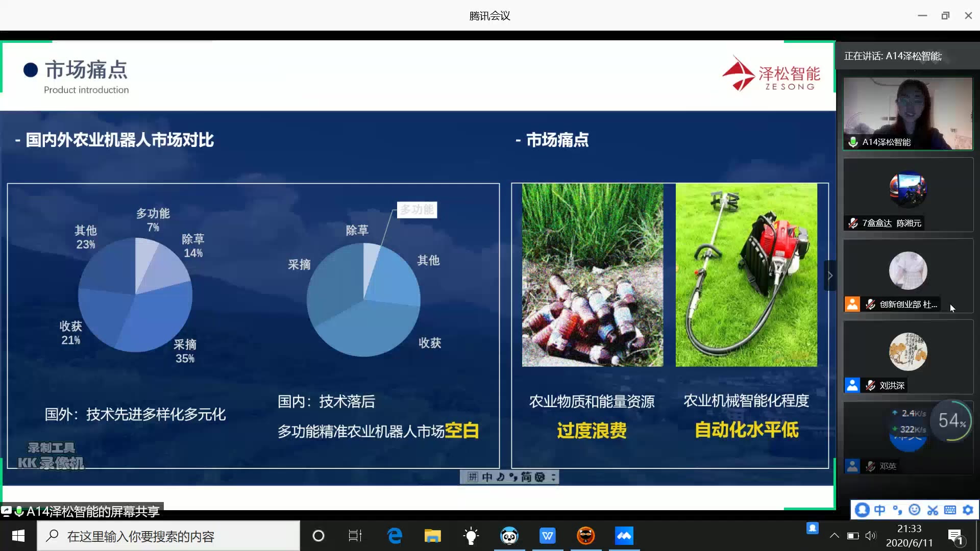Open Task View on the taskbar

pos(355,536)
